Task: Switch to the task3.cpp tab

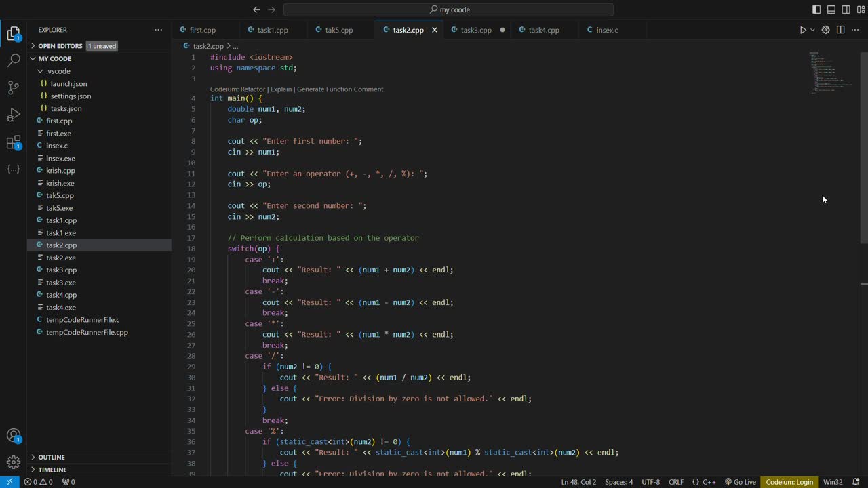Action: (476, 30)
